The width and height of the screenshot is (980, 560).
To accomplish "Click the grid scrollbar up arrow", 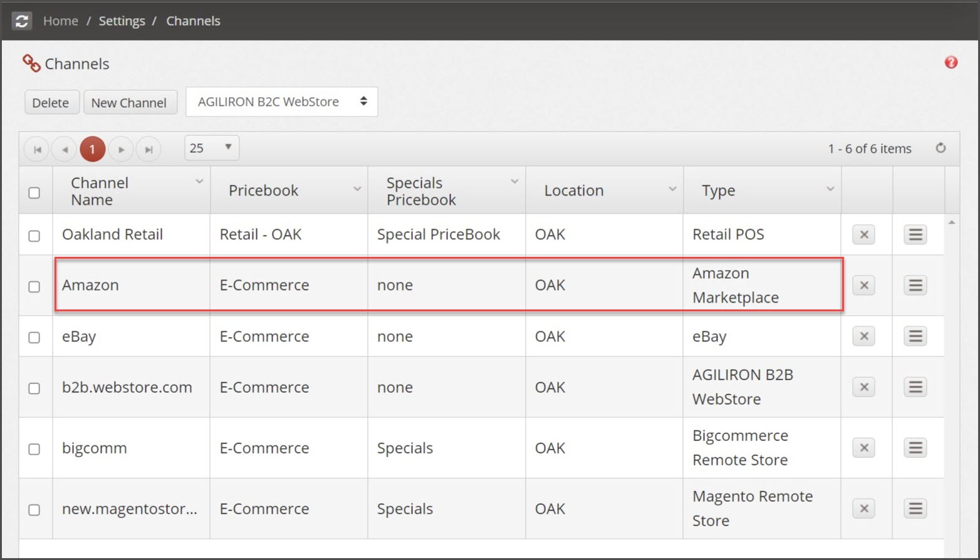I will 952,222.
